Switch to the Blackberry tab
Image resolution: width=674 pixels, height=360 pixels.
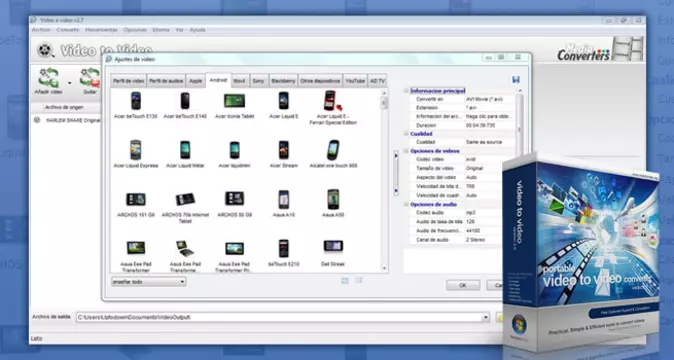tap(283, 81)
